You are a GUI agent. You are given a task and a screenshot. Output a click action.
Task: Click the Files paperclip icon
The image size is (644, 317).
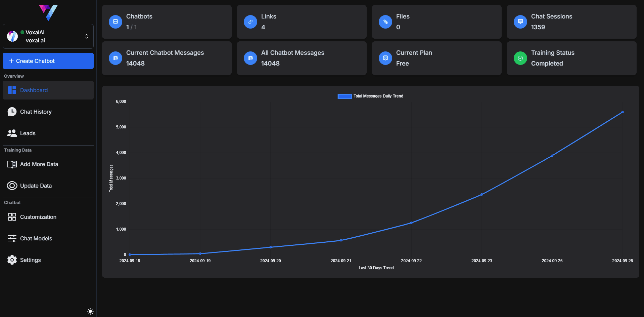click(x=385, y=22)
